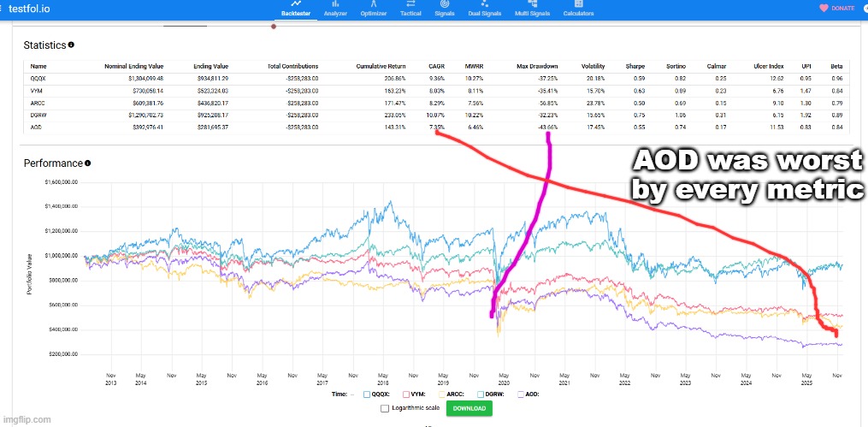Toggle the QQQX series in legend
This screenshot has height=427, width=868.
(x=367, y=394)
